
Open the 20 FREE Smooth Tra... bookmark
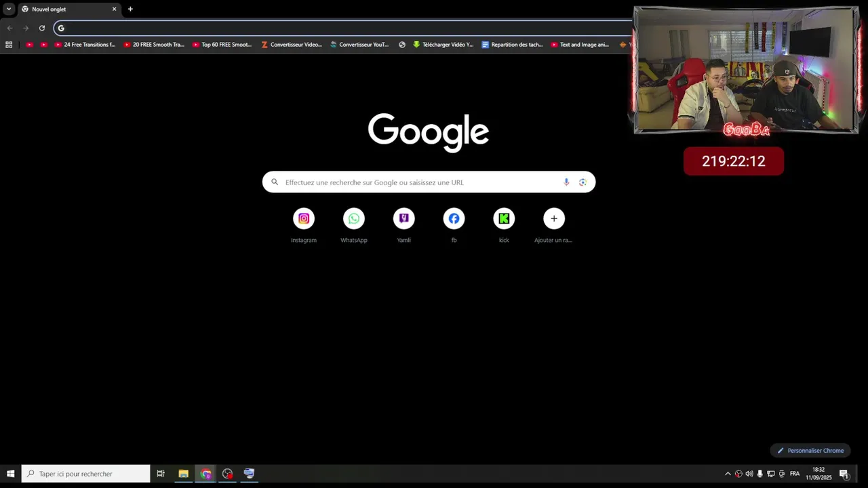(154, 45)
